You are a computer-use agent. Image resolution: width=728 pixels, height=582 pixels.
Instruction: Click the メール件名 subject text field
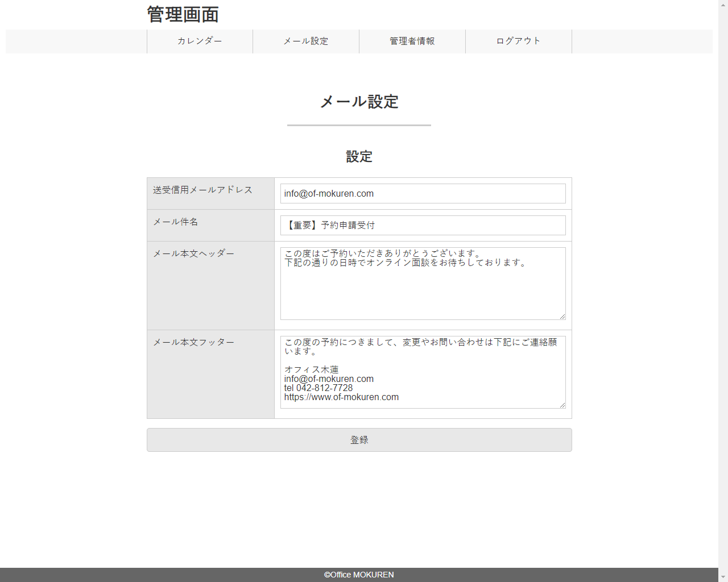tap(423, 226)
